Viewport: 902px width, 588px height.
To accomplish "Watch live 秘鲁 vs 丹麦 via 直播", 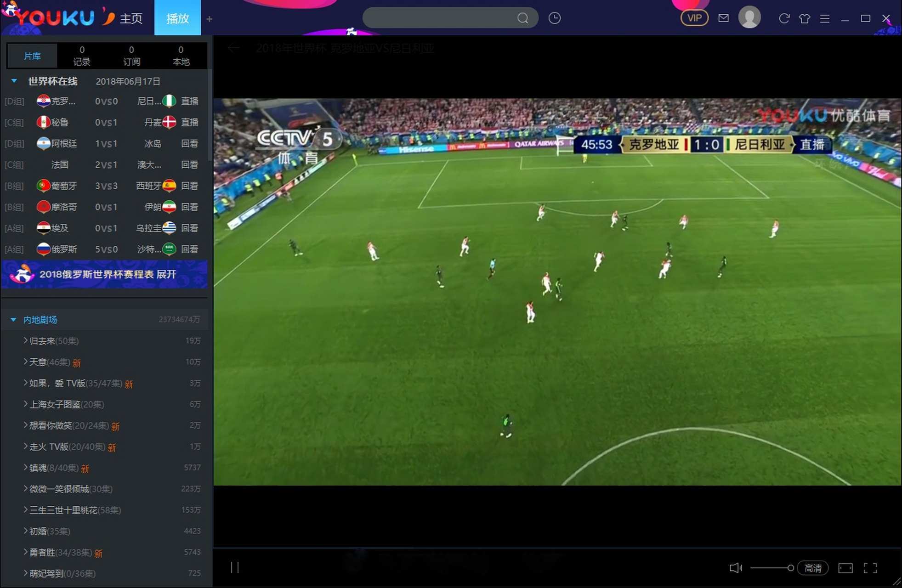I will tap(189, 122).
